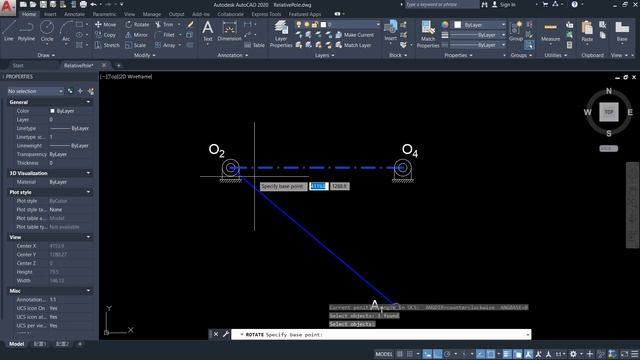Toggle PICKADD icon in Properties palette
640x360 pixels.
point(70,91)
